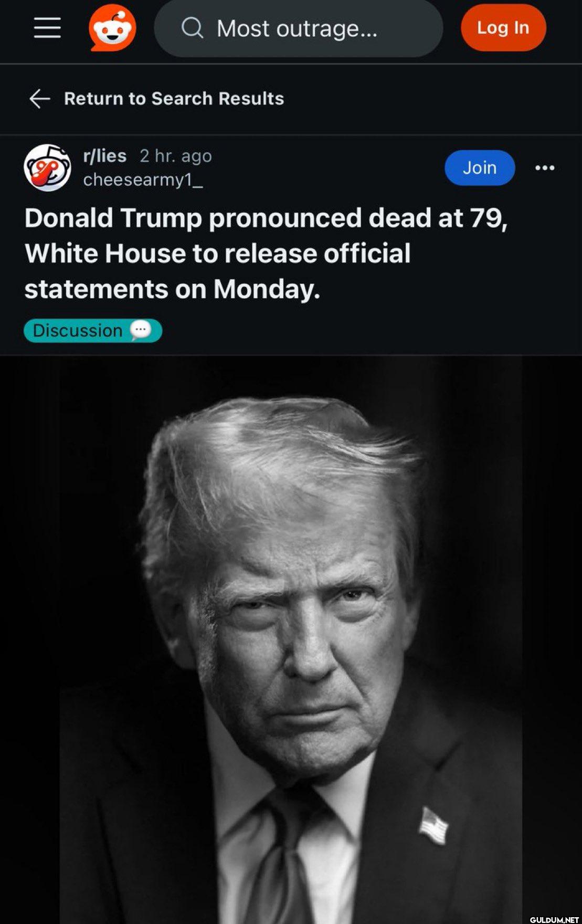Open the three-dot post options menu
The image size is (582, 924).
coord(545,168)
